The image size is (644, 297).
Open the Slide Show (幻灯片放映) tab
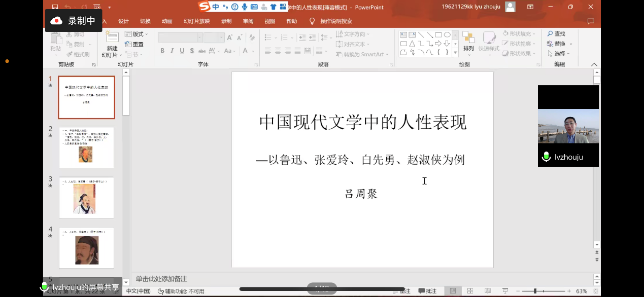tap(196, 21)
